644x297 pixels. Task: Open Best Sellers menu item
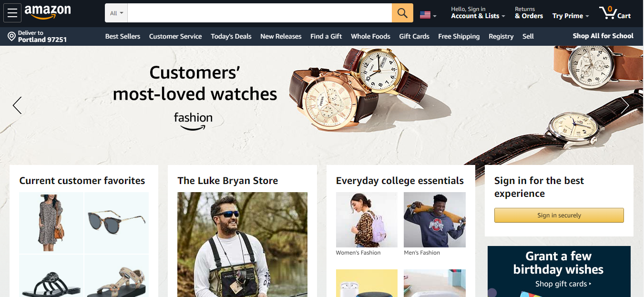[123, 36]
